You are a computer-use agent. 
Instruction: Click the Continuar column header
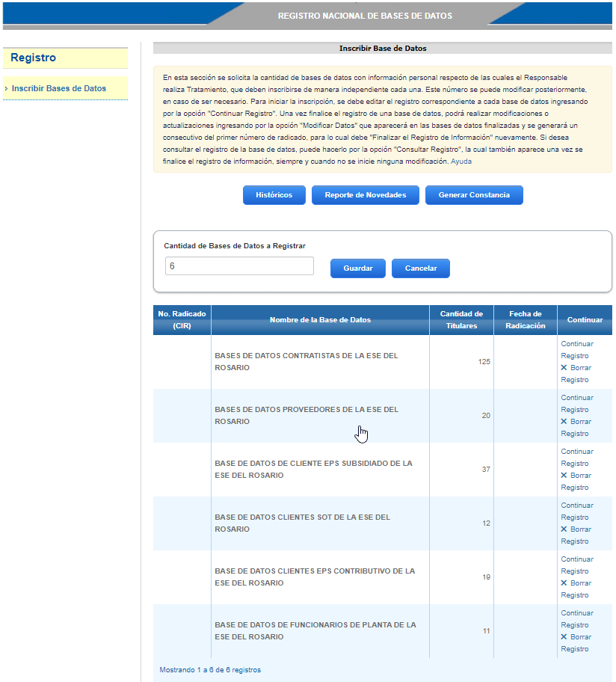click(x=585, y=320)
